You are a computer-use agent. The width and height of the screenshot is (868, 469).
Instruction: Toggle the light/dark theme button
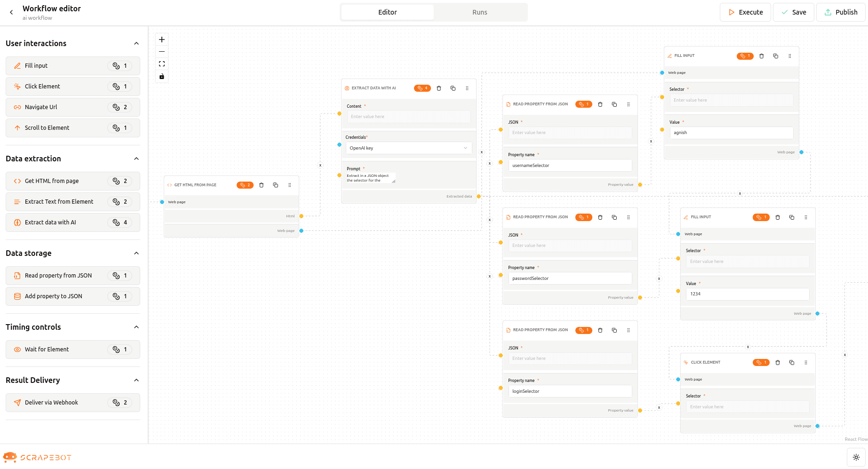pyautogui.click(x=856, y=457)
